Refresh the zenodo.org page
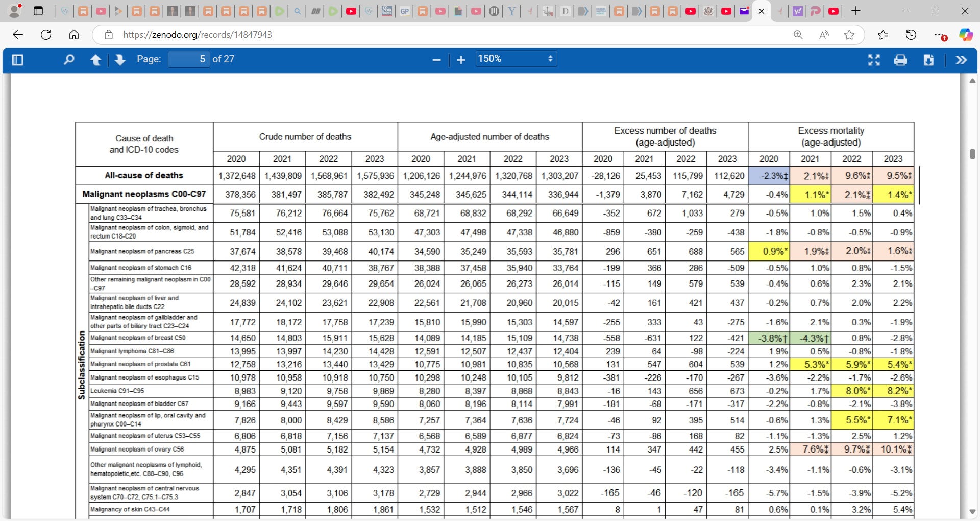The image size is (980, 521). [46, 35]
